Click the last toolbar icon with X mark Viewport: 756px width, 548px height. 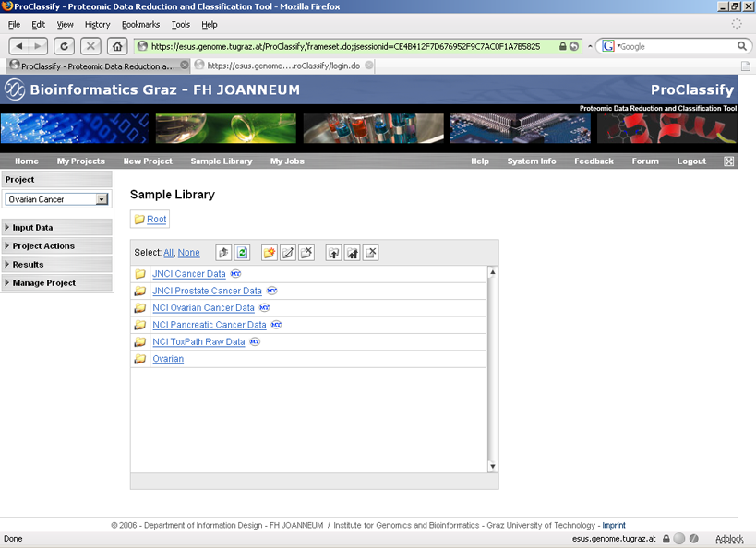click(x=371, y=253)
